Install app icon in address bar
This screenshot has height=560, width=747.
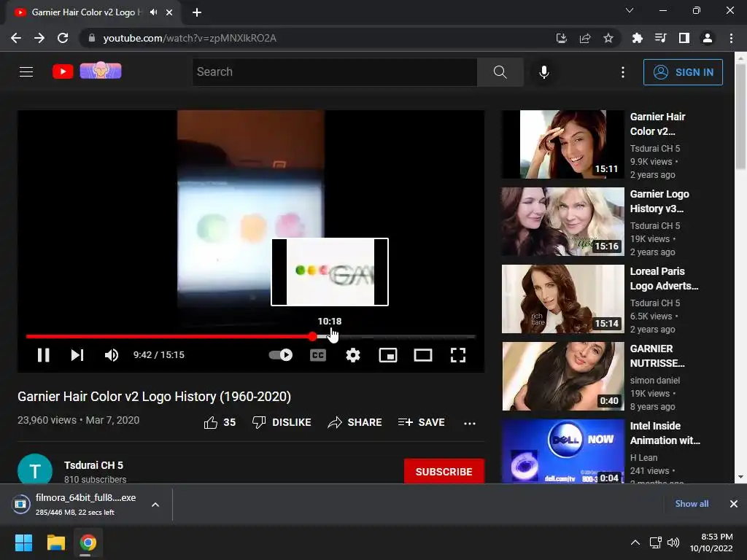point(562,38)
